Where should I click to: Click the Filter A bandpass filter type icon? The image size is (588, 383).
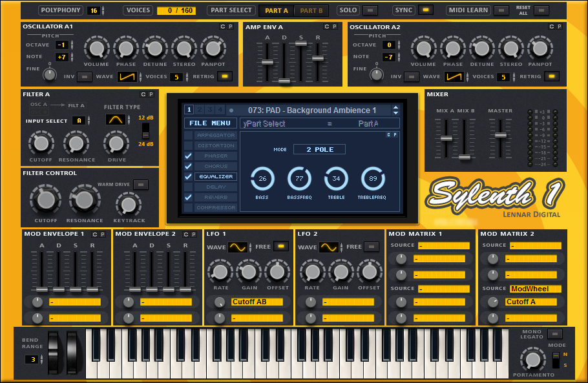(116, 120)
